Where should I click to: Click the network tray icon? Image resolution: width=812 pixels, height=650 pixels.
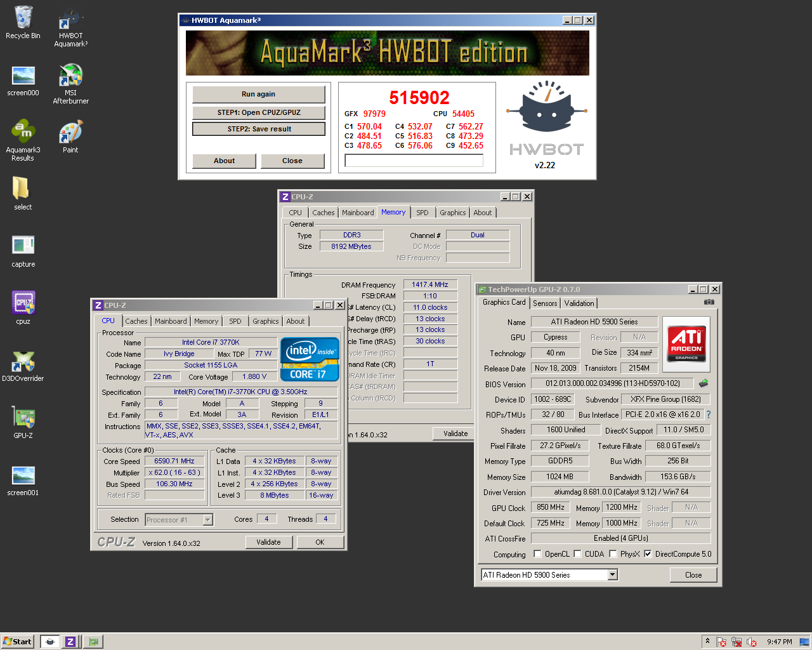click(x=737, y=642)
